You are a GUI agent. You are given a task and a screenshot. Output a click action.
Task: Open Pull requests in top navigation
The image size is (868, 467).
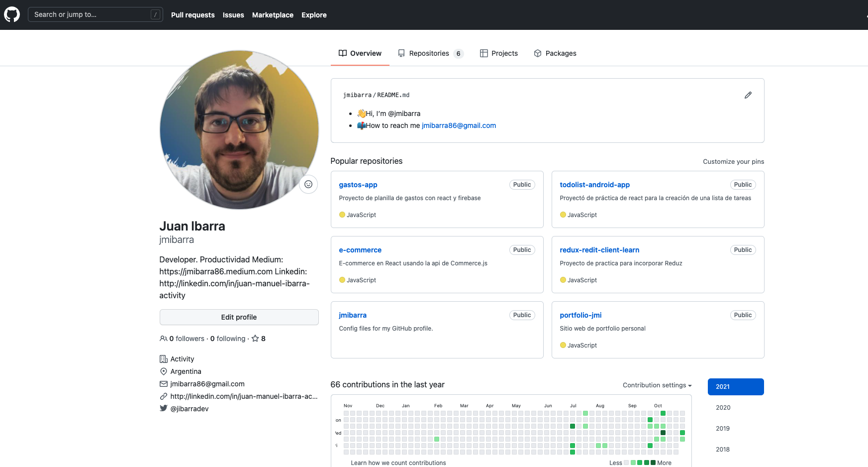click(x=193, y=15)
